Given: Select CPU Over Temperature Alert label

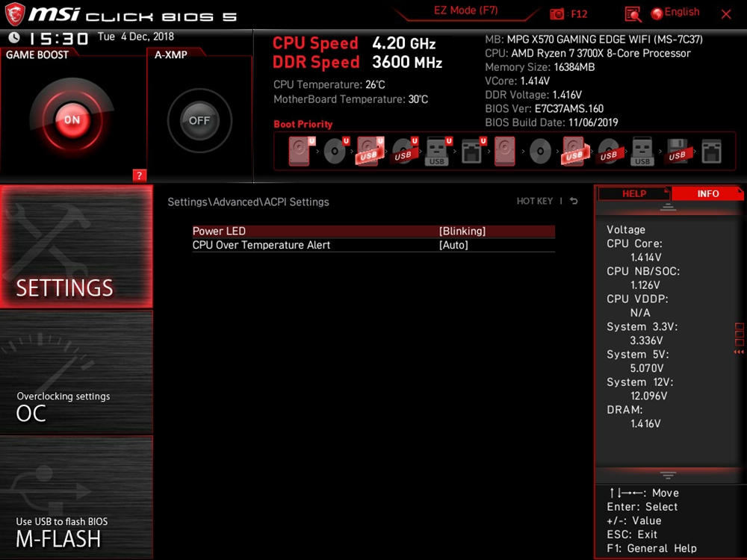Looking at the screenshot, I should [x=261, y=245].
